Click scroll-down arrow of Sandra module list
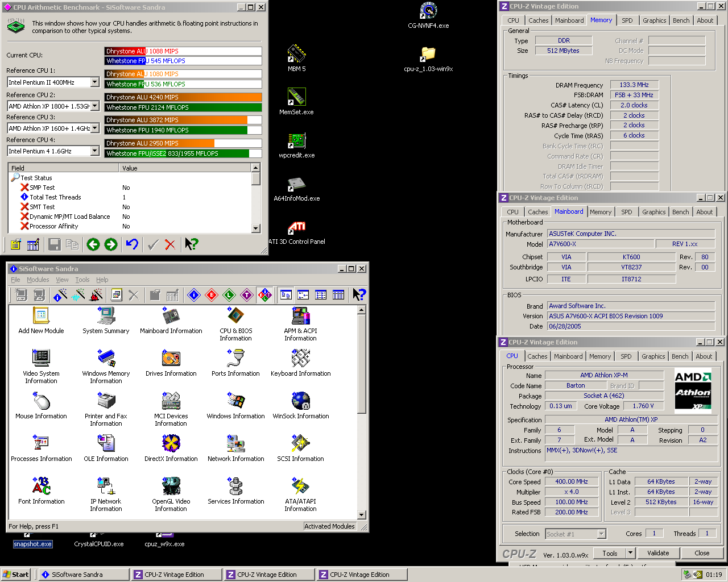 (362, 515)
